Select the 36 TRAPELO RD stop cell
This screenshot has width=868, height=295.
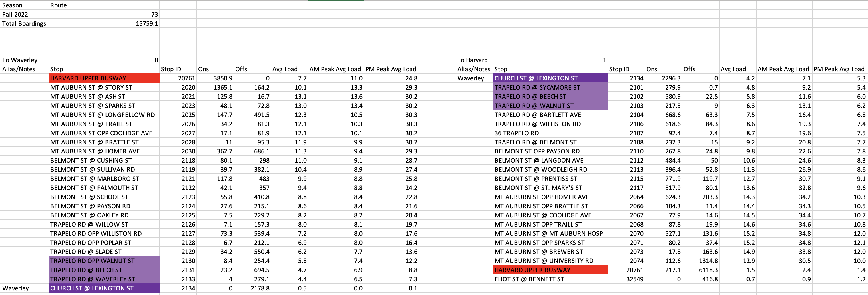[550, 133]
